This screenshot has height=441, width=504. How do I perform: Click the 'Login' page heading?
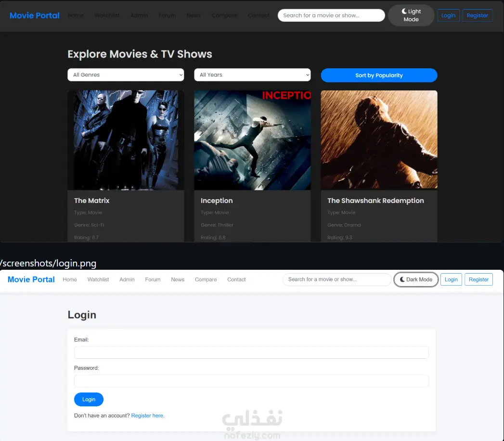click(x=82, y=315)
